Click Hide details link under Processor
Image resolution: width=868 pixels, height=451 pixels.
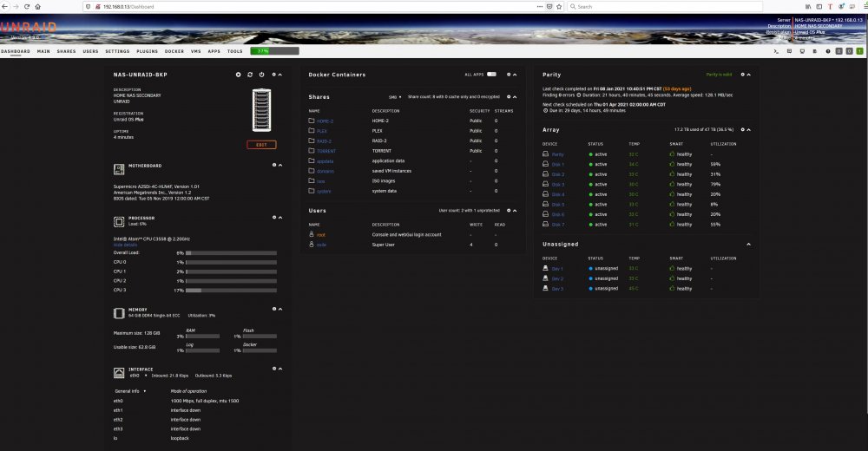[x=125, y=245]
